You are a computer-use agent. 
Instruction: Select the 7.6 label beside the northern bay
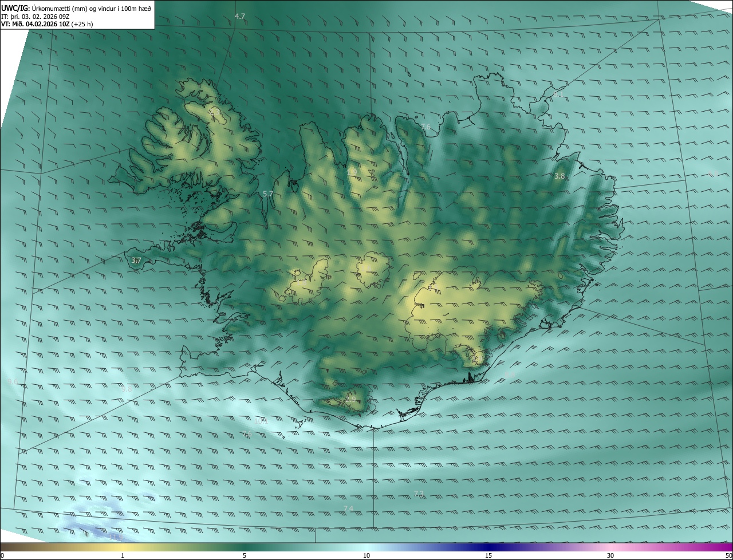(x=425, y=127)
